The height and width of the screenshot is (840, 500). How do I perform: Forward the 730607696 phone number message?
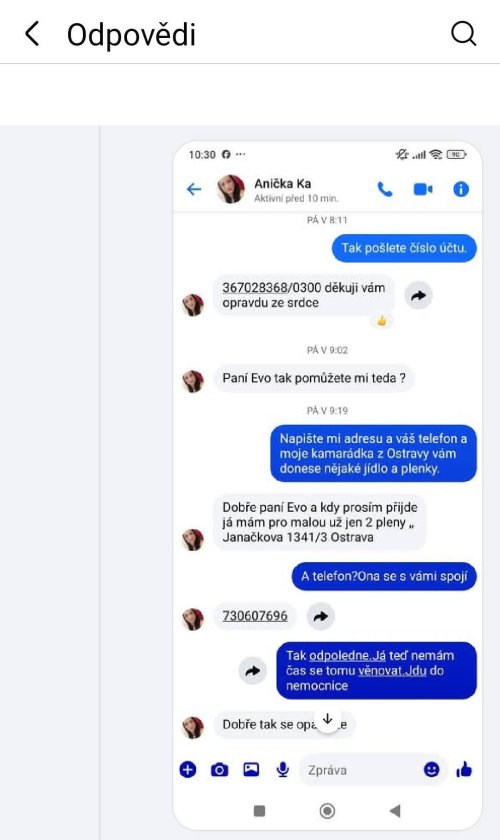coord(320,616)
